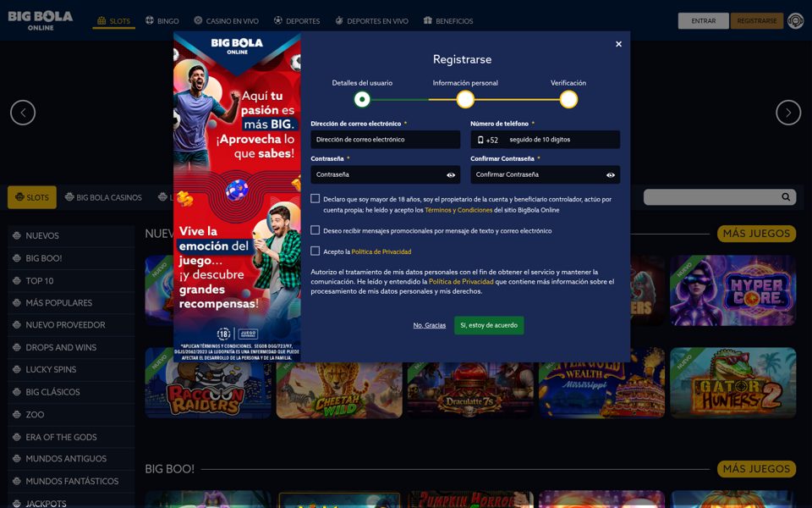Open Deportes en Vivo menu
This screenshot has width=812, height=508.
point(372,20)
